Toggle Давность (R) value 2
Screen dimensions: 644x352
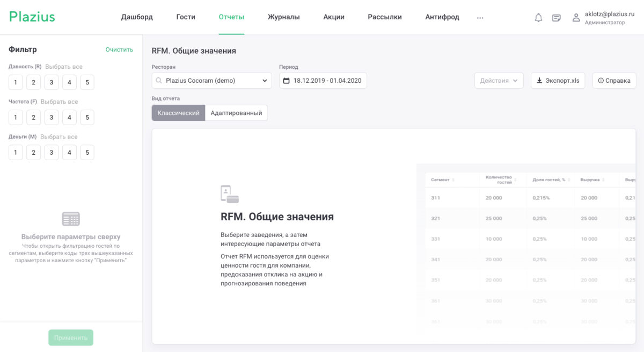(x=33, y=82)
